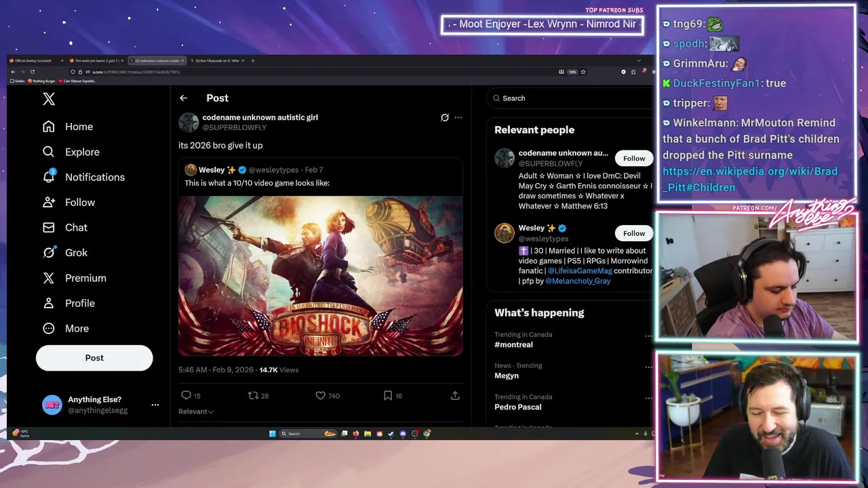The height and width of the screenshot is (488, 868).
Task: Open the Dailies bookmarks folder
Action: point(18,81)
